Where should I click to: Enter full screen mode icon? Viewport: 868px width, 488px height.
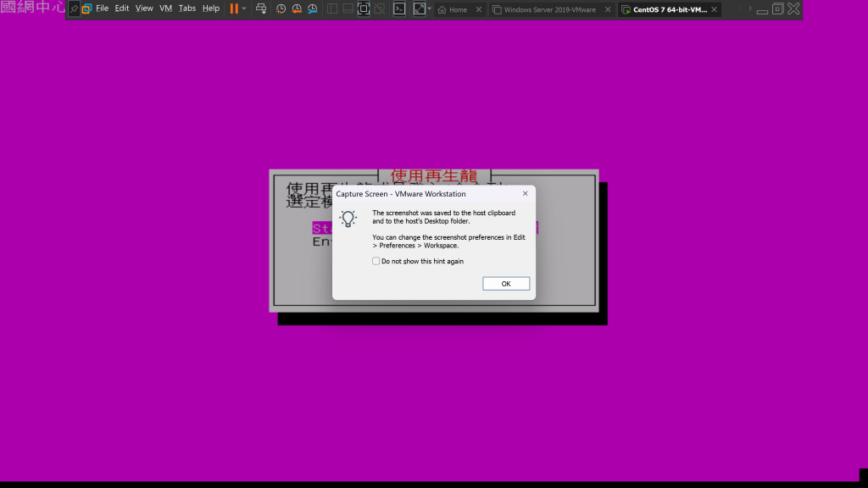364,8
